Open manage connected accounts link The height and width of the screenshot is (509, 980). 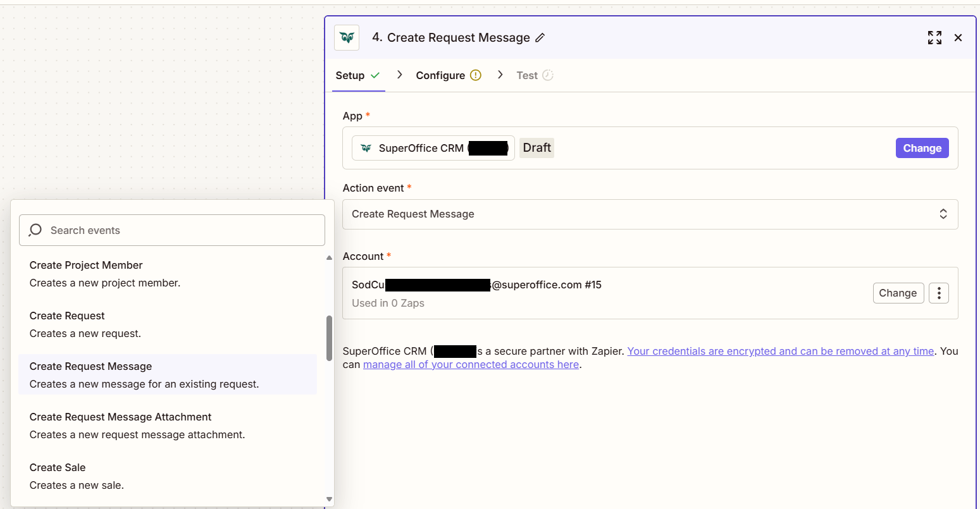[471, 364]
